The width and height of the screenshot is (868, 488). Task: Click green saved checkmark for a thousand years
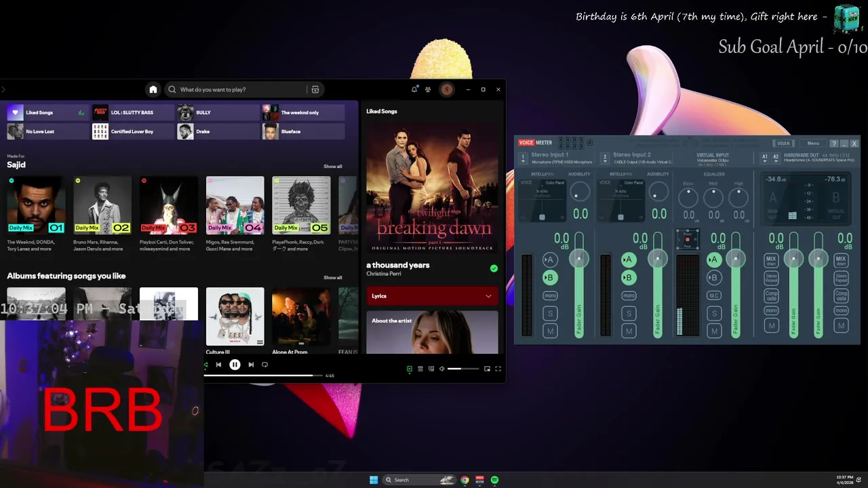(494, 268)
